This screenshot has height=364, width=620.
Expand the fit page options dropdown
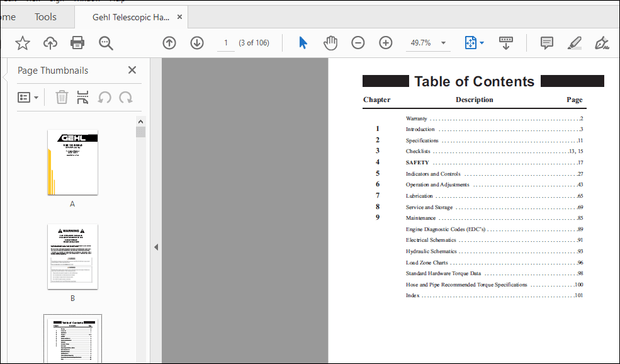pos(482,43)
